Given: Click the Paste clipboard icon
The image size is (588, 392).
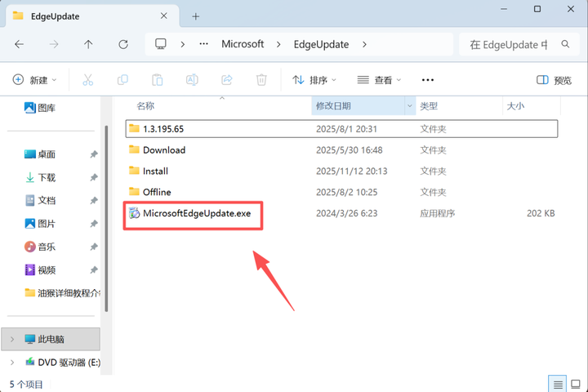Looking at the screenshot, I should point(157,80).
